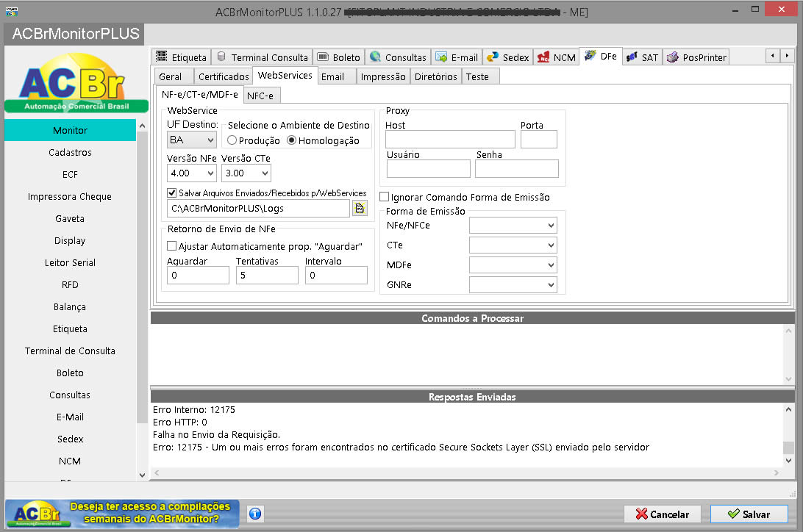The width and height of the screenshot is (803, 532).
Task: Switch to the Diretórios tab
Action: tap(436, 76)
